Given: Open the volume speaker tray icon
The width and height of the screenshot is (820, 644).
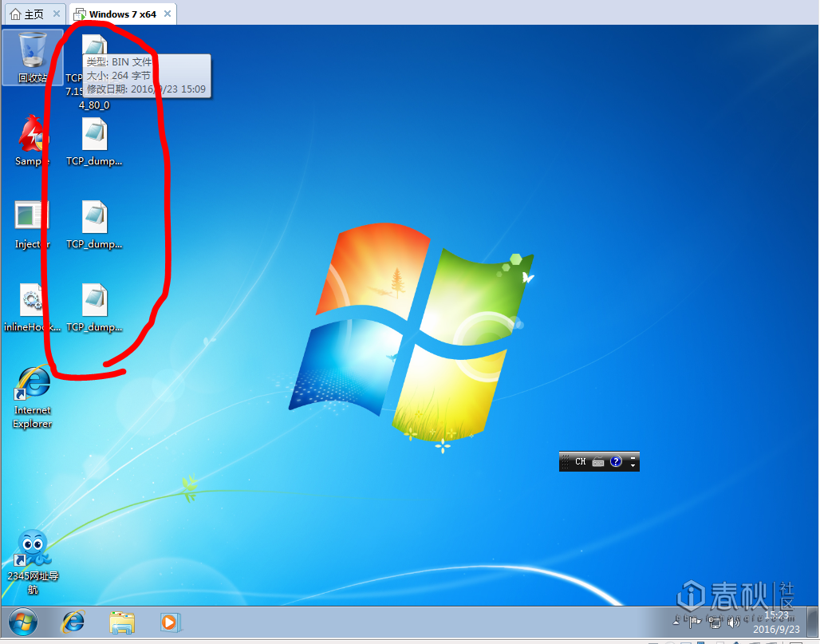Looking at the screenshot, I should 734,622.
